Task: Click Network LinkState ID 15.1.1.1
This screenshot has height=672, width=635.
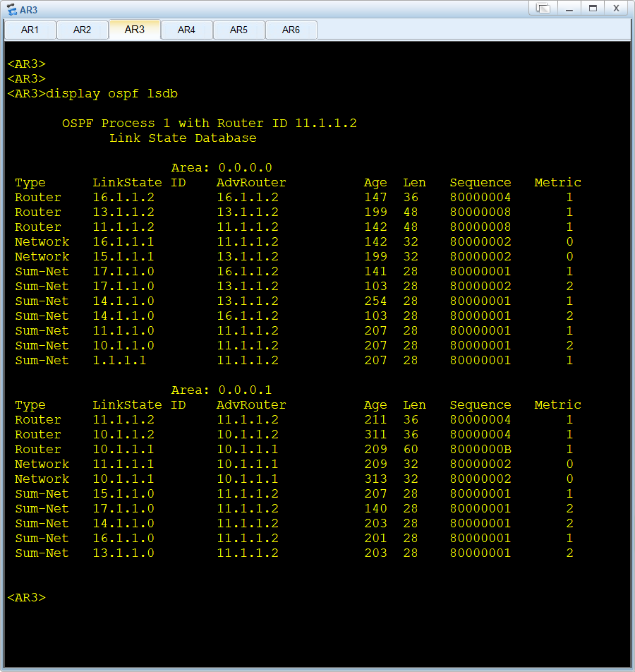Action: coord(124,256)
